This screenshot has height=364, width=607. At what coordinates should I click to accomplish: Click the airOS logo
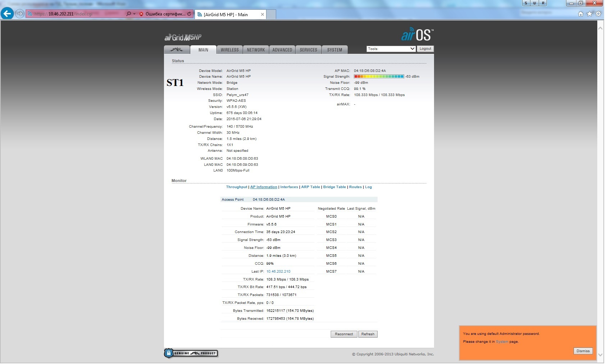(417, 35)
